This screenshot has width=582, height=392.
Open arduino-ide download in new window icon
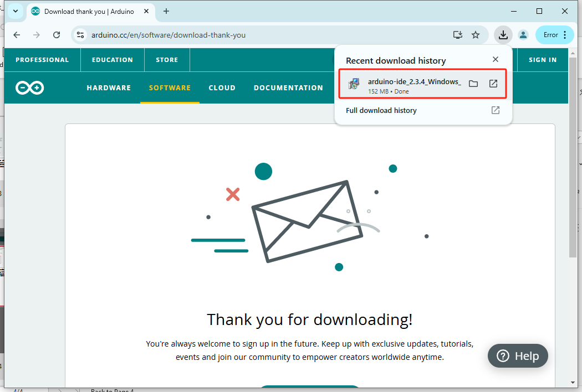tap(493, 84)
